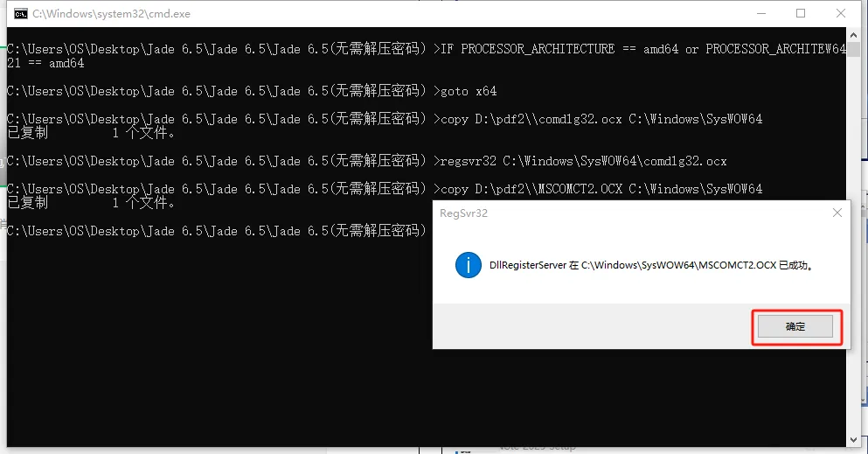Click the console scrollbar up arrow
This screenshot has height=454, width=868.
(853, 32)
